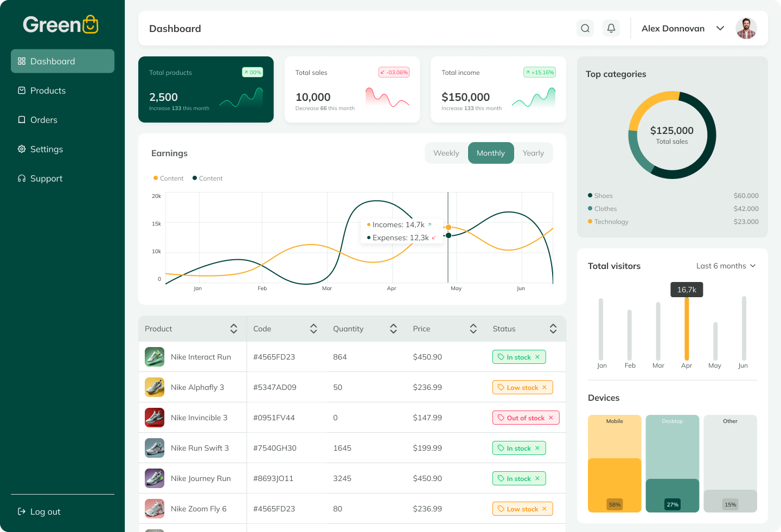Image resolution: width=781 pixels, height=532 pixels.
Task: Click the Total income card
Action: tap(498, 89)
